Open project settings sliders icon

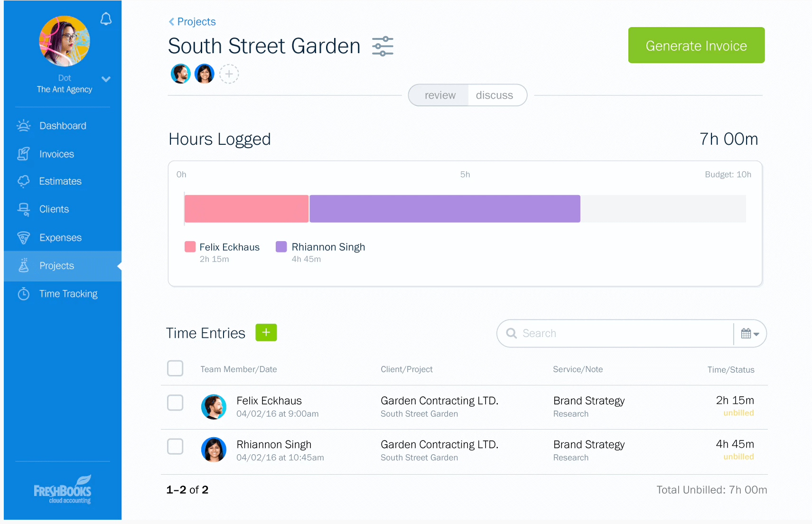(x=383, y=47)
